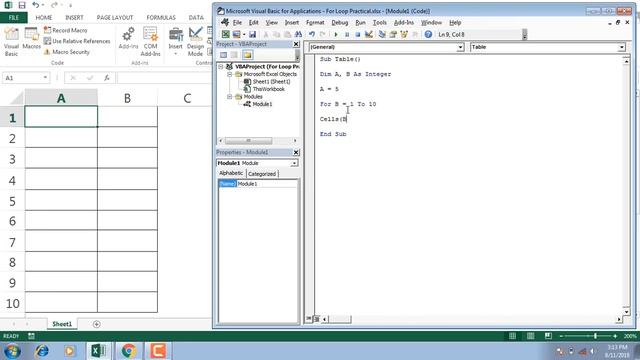Collapse VBAProject tree node
The image size is (640, 360).
(221, 67)
